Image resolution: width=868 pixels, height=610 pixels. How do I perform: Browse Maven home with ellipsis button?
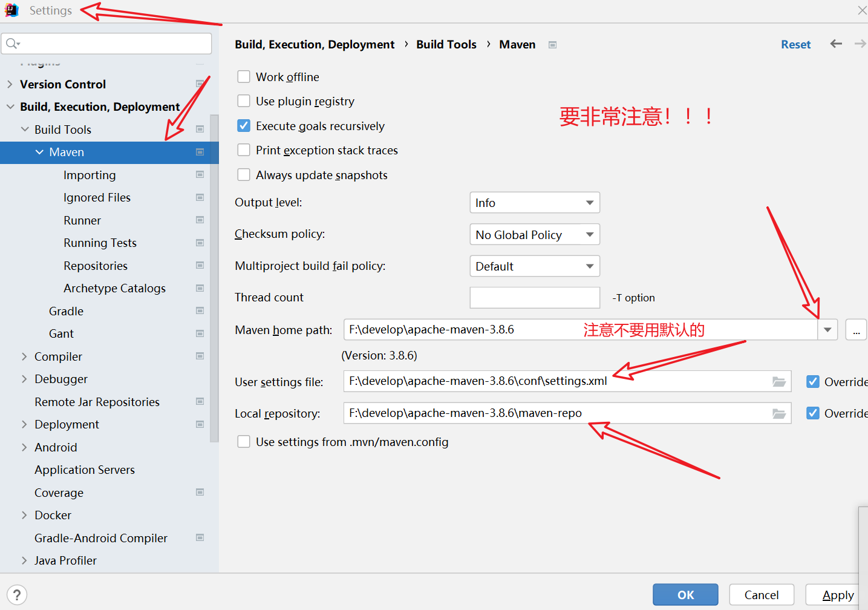tap(856, 330)
